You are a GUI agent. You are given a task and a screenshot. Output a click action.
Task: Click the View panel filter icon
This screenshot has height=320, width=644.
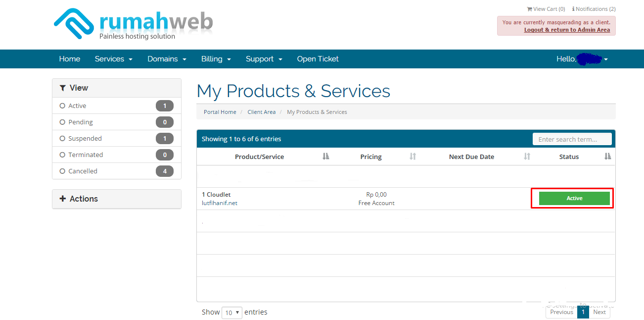[63, 88]
